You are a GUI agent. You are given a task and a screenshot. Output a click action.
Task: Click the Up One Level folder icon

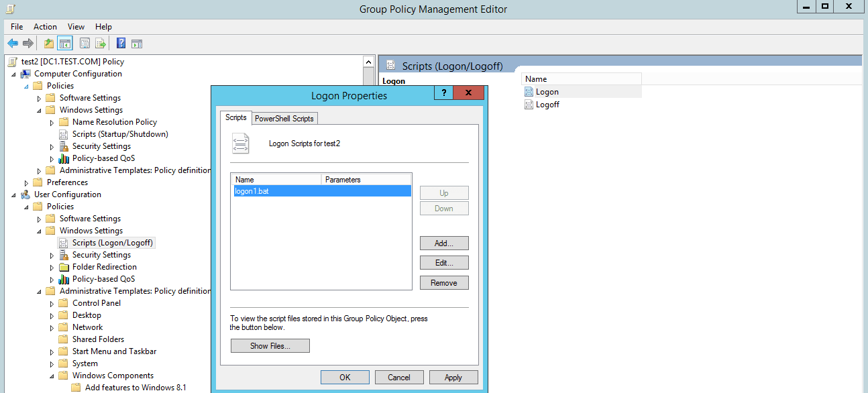pos(48,44)
